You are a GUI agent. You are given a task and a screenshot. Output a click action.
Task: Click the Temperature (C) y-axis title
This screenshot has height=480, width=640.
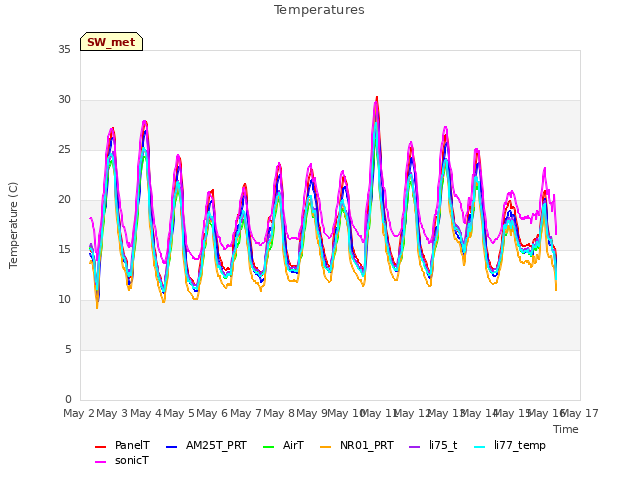[x=13, y=225]
